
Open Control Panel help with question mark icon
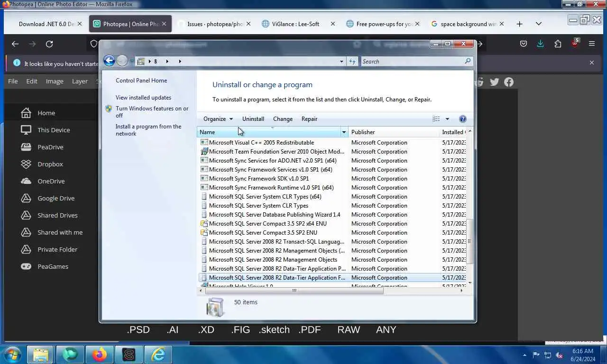click(x=463, y=119)
